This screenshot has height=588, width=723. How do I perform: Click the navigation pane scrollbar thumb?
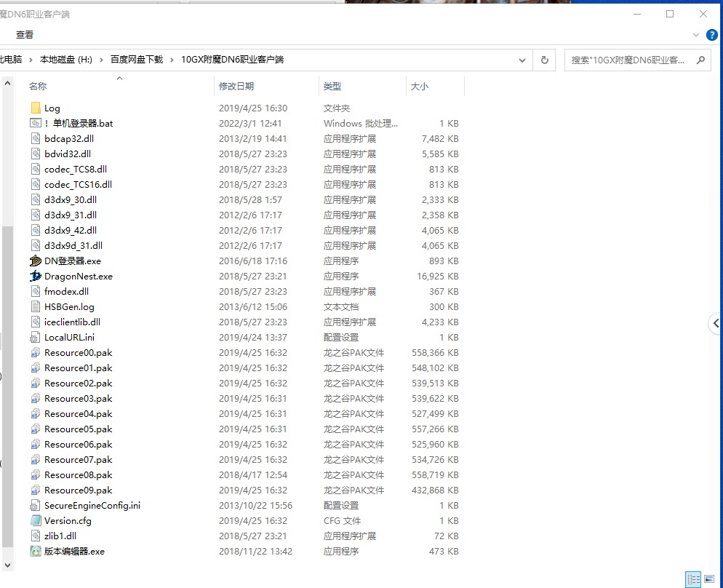pyautogui.click(x=7, y=387)
